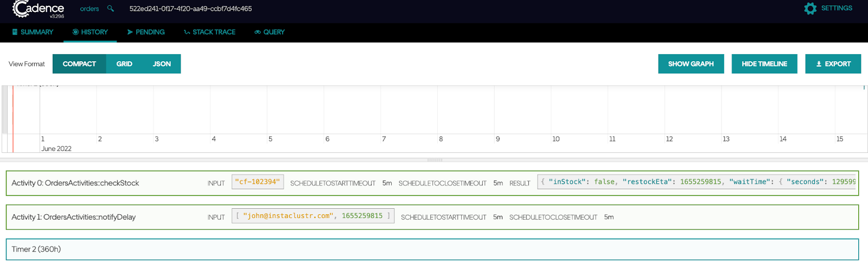This screenshot has width=868, height=276.
Task: Click the History tab's eye icon
Action: [x=75, y=32]
